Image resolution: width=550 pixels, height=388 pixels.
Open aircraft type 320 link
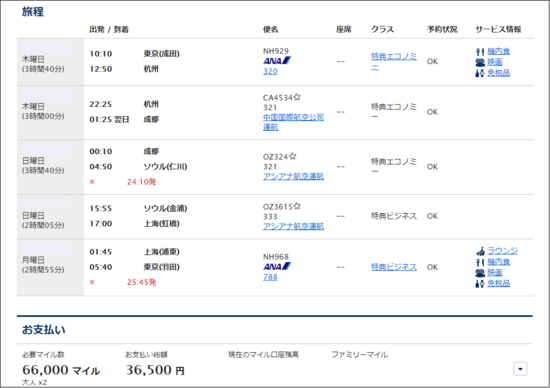click(x=270, y=71)
